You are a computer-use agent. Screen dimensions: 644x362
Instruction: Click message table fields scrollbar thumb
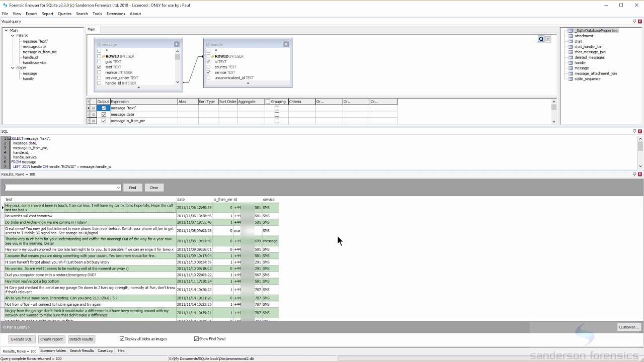177,57
